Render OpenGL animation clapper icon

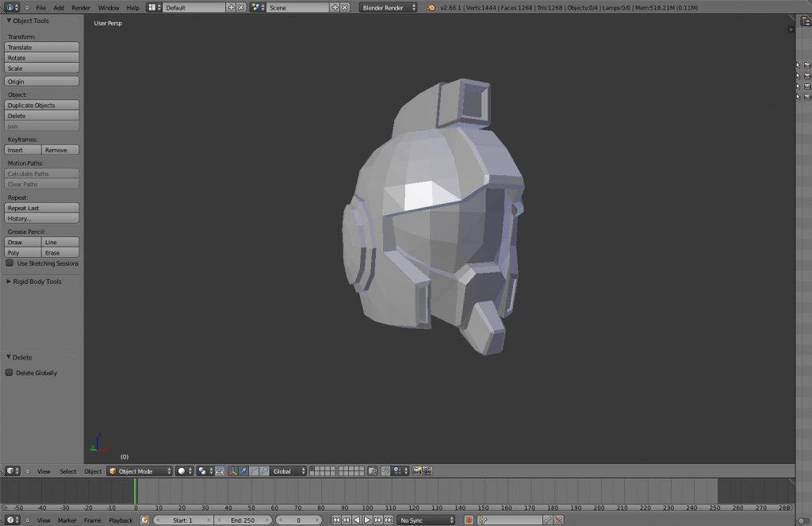click(427, 471)
